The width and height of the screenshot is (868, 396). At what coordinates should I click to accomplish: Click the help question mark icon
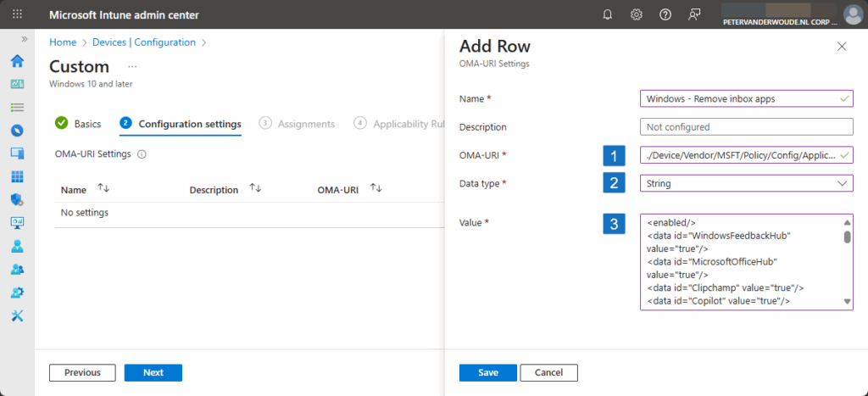point(665,14)
